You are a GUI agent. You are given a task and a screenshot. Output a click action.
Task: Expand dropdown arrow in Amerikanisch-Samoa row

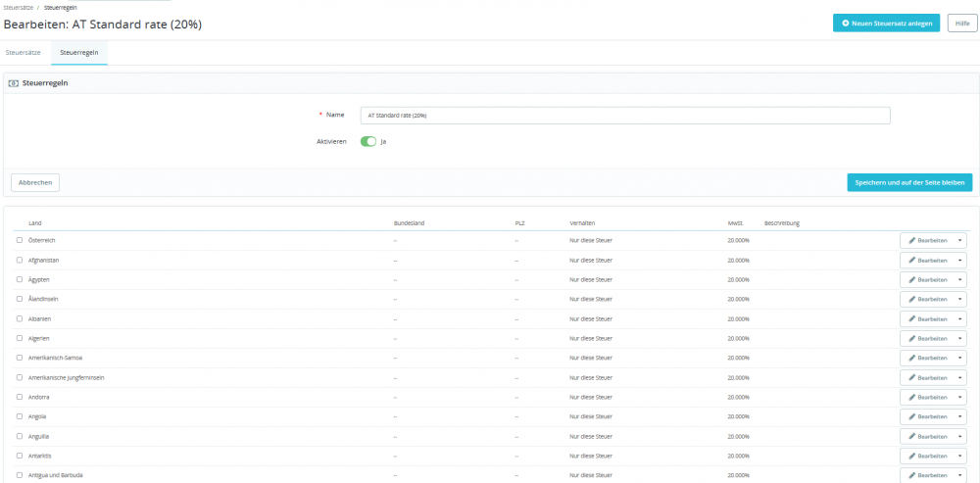959,358
